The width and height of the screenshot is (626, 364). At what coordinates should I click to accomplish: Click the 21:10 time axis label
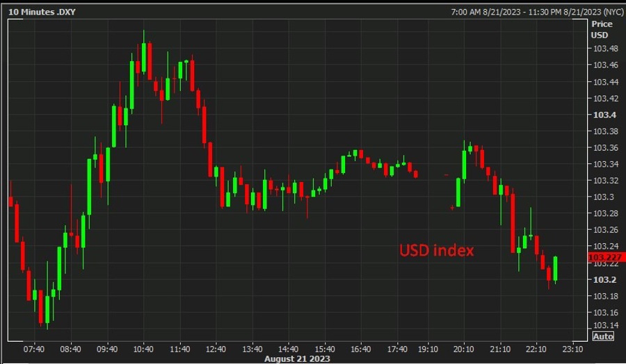coord(500,349)
